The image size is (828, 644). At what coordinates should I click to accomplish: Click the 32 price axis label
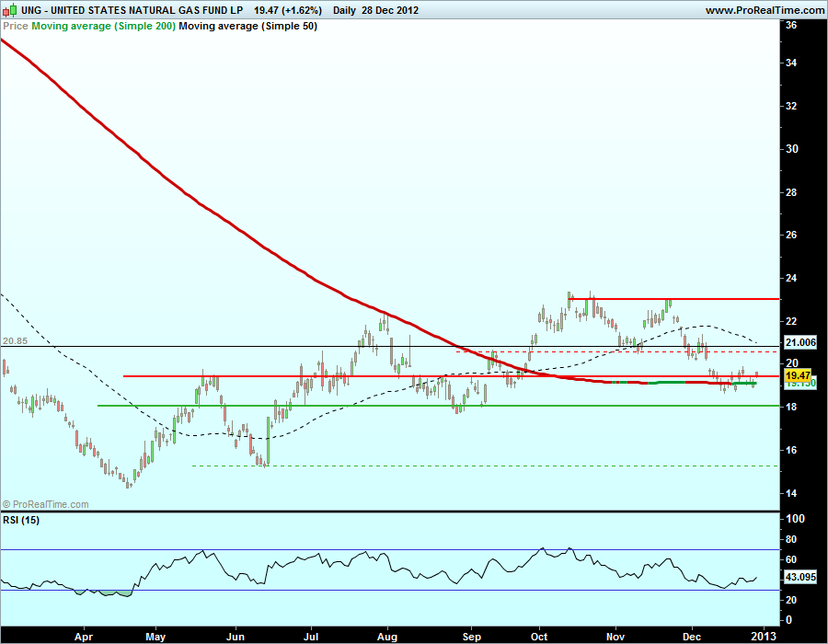pyautogui.click(x=791, y=106)
